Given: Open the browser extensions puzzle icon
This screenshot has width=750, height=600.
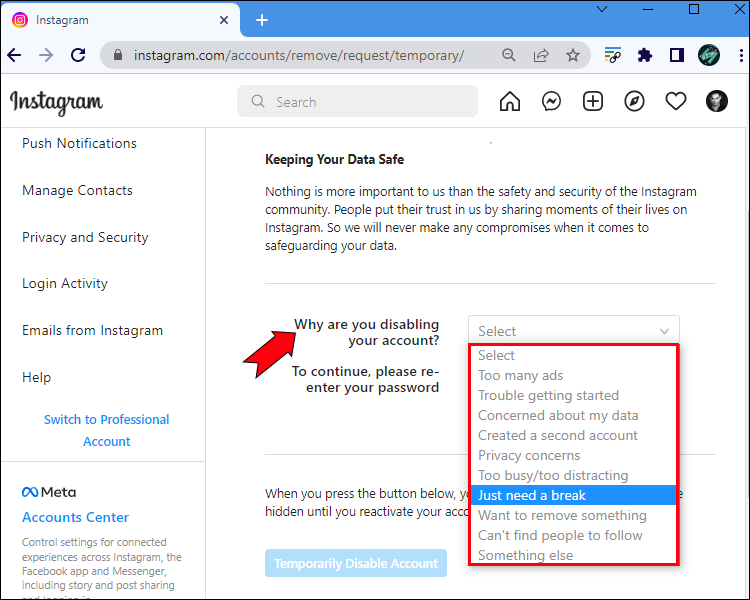Looking at the screenshot, I should 645,56.
